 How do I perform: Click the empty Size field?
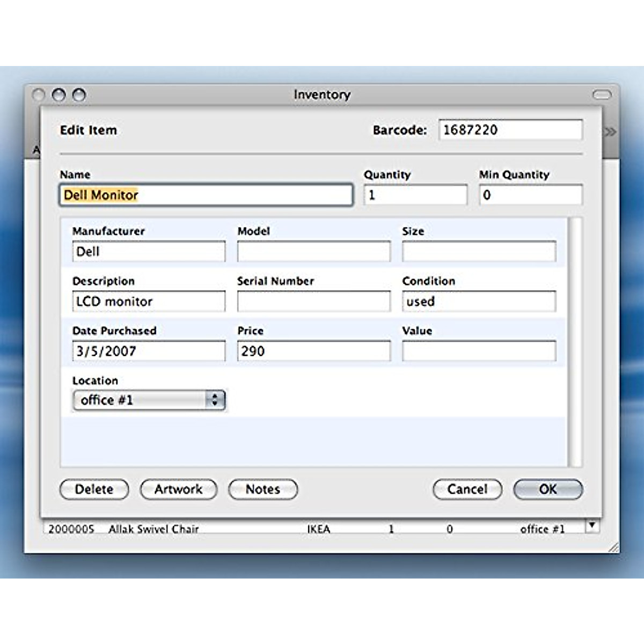[479, 252]
